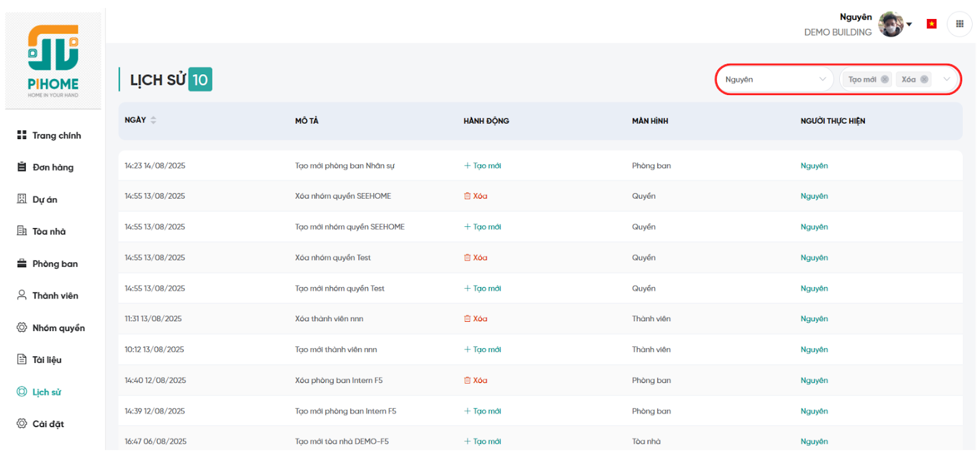Click the PiHome logo
Screen dimensions: 980x461
pos(53,60)
